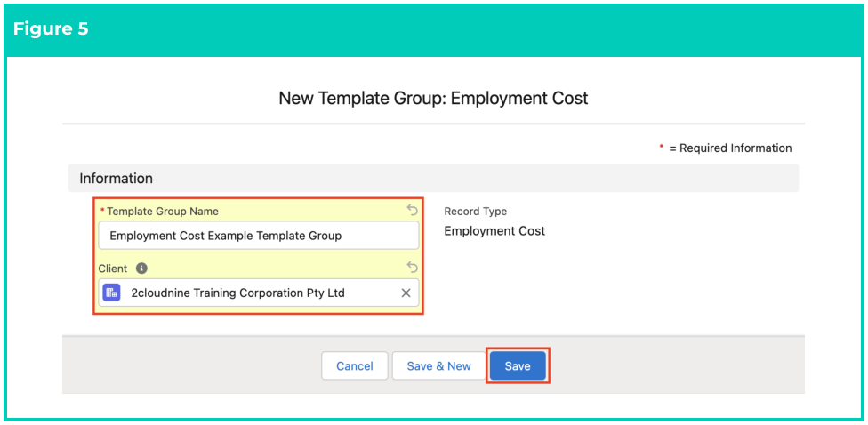Cancel the new template group

355,365
